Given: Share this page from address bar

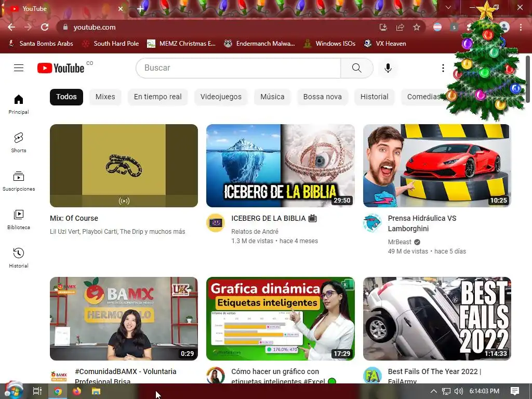Looking at the screenshot, I should coord(400,27).
